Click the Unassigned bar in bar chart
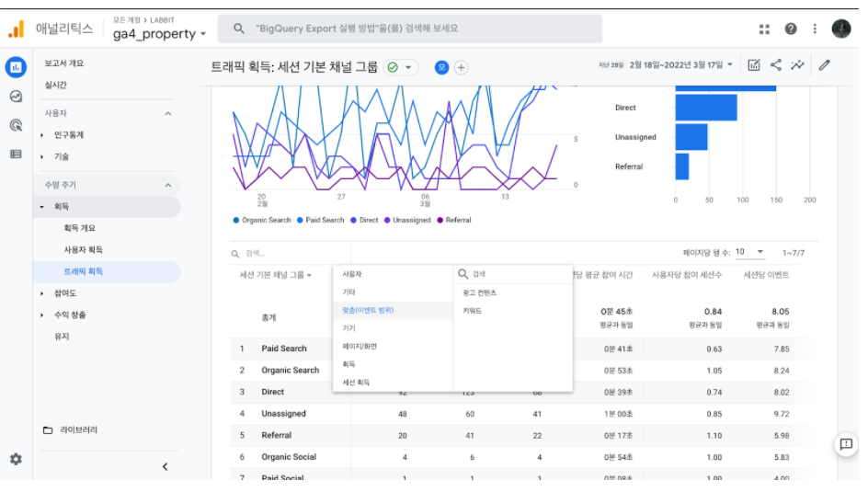The width and height of the screenshot is (868, 492). (x=691, y=137)
